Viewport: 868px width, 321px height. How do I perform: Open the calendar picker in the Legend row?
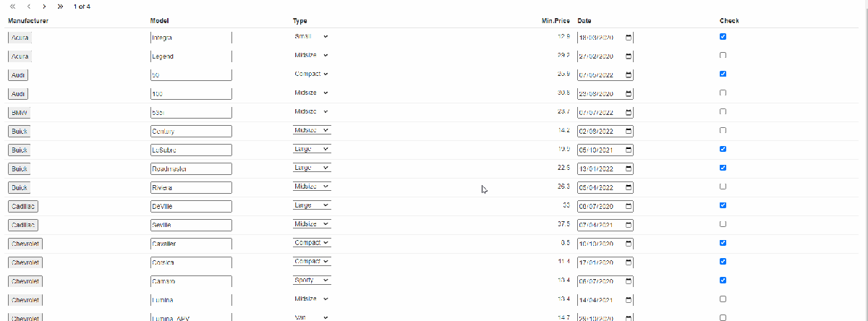pyautogui.click(x=628, y=56)
